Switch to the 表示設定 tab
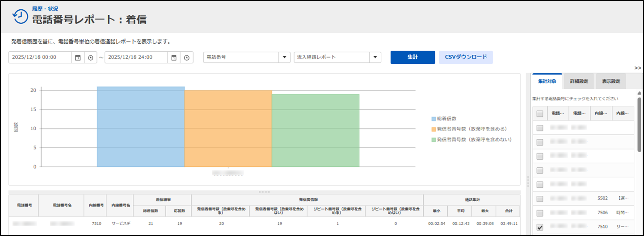Screen dimensions: 644x236 610,82
